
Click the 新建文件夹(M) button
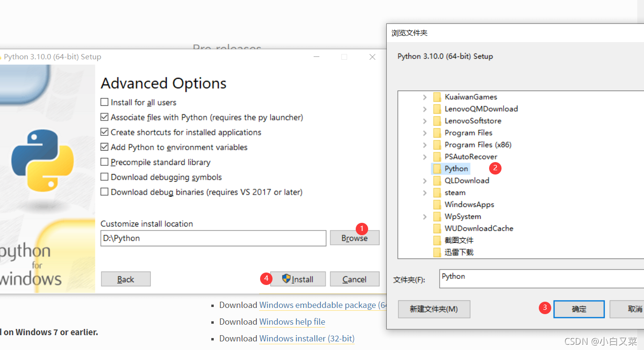click(x=434, y=309)
